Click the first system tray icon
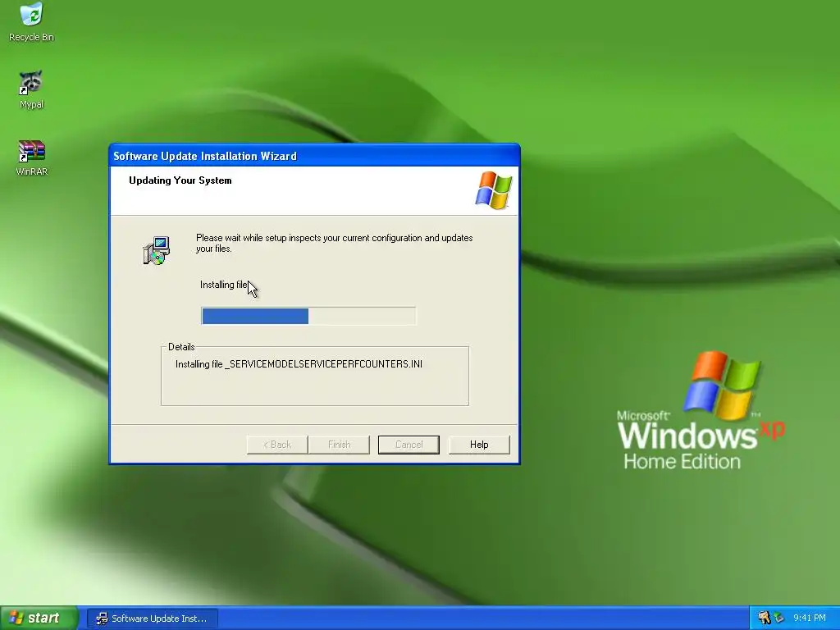Image resolution: width=840 pixels, height=630 pixels. pos(764,618)
